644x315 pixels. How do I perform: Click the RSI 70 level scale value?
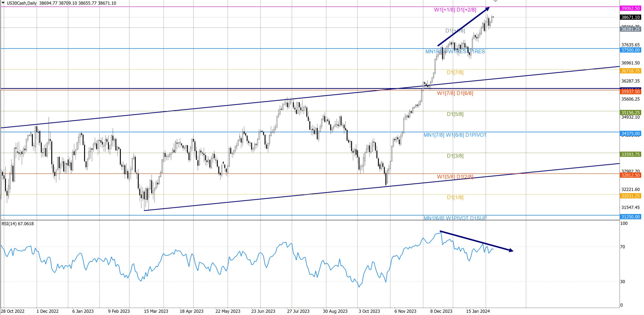(623, 247)
